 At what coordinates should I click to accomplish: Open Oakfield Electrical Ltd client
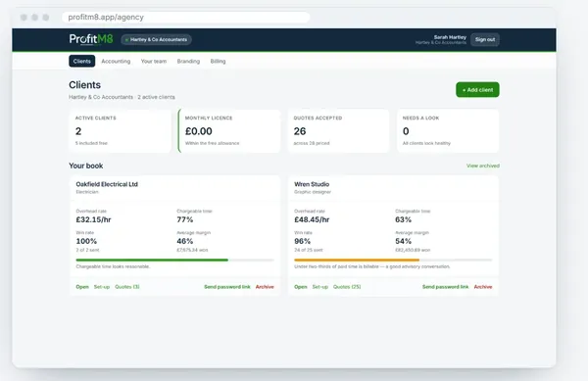(x=82, y=287)
